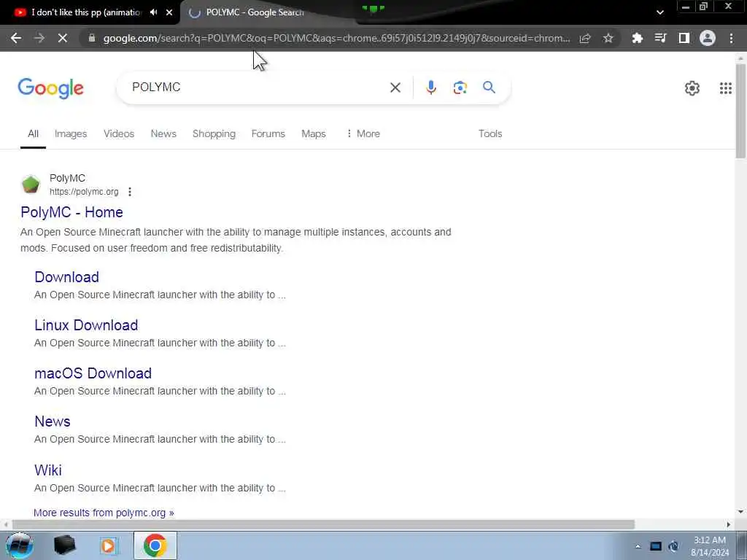Switch to Forums results

tap(268, 134)
